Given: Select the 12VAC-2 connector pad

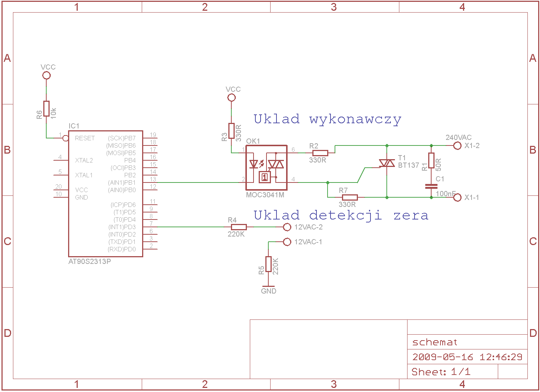Looking at the screenshot, I should coord(287,227).
